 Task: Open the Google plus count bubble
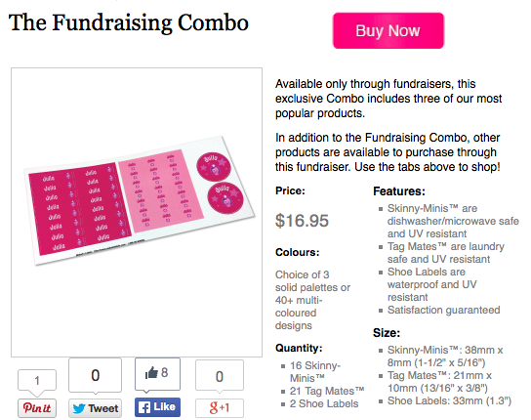220,376
